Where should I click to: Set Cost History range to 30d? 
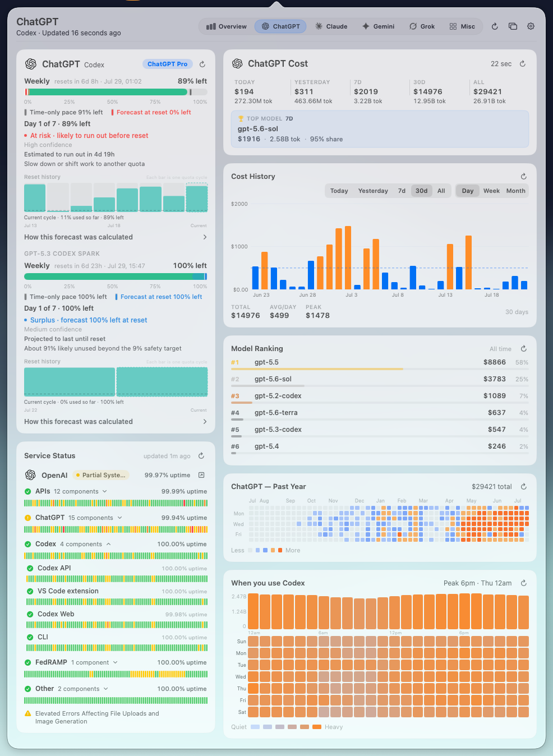(x=422, y=191)
